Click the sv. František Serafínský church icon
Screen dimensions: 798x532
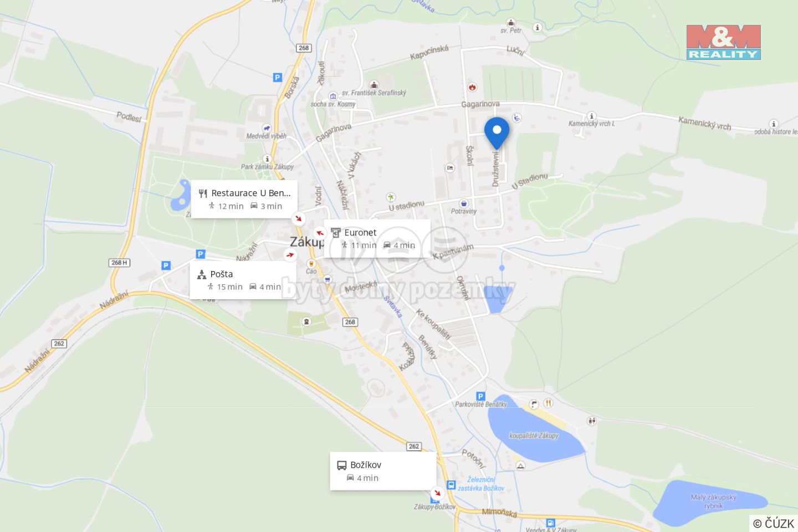click(x=374, y=85)
